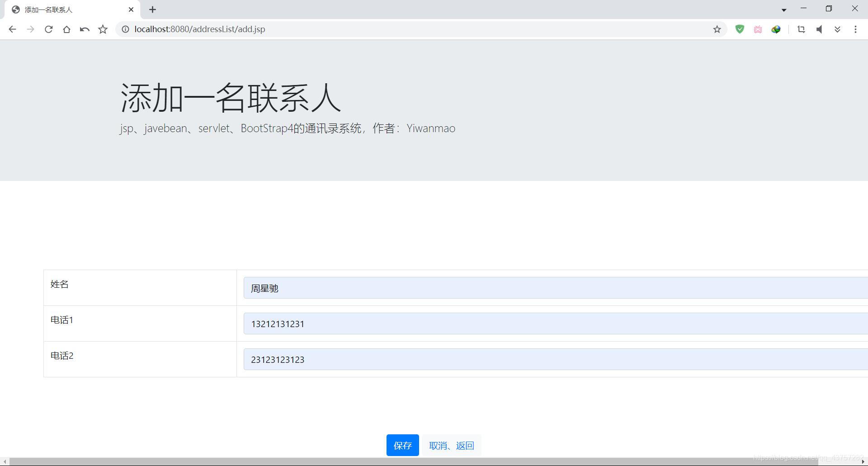Click the undo arrow icon
This screenshot has width=868, height=466.
[x=85, y=29]
